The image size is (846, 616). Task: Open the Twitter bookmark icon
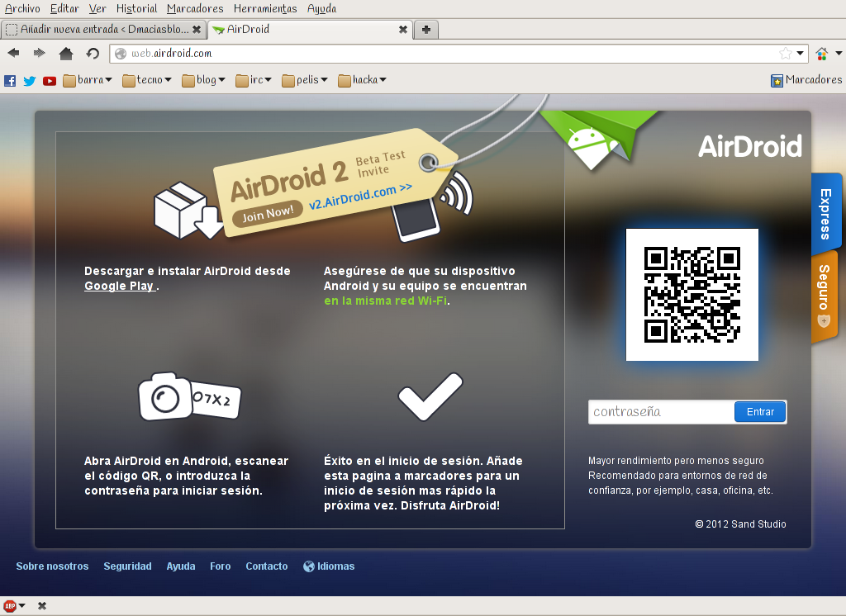click(30, 81)
